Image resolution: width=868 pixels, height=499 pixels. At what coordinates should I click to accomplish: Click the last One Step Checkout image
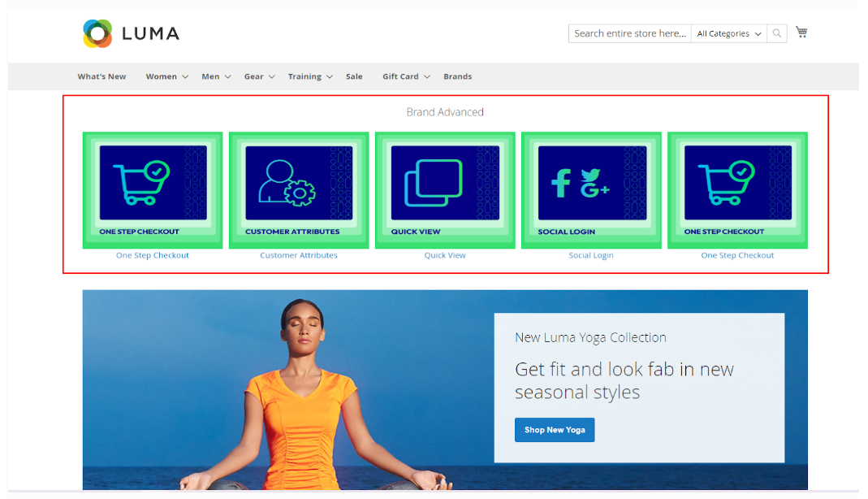coord(737,189)
